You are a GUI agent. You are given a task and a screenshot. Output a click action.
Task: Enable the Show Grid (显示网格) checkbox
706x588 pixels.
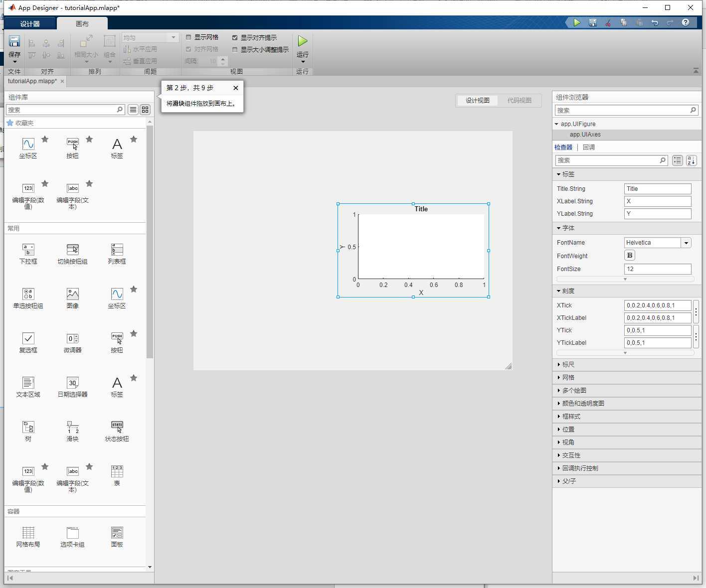[189, 37]
